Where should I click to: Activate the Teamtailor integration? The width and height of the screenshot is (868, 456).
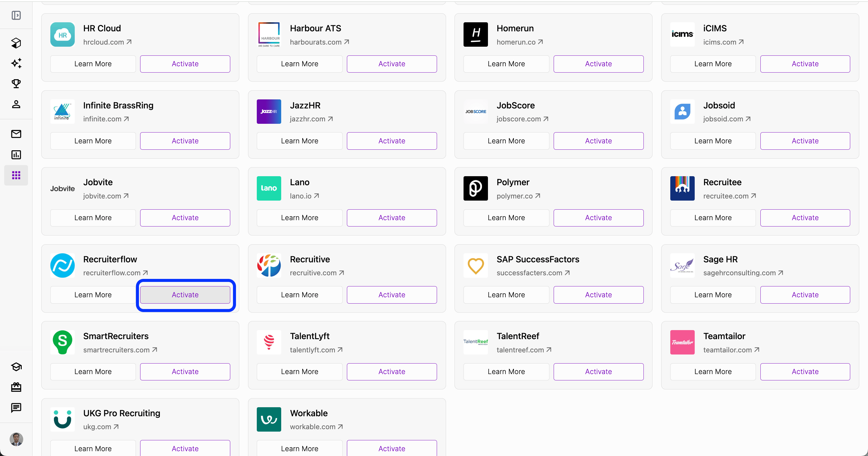point(805,371)
